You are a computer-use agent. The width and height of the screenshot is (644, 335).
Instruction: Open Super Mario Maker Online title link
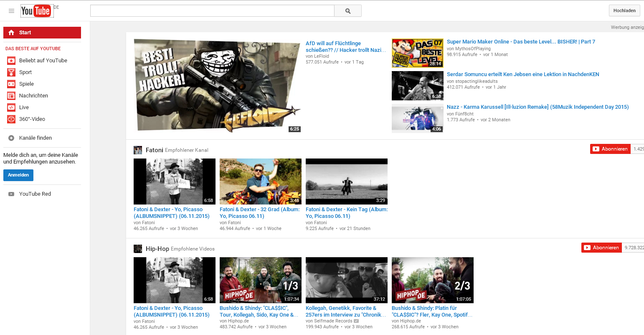click(x=521, y=42)
